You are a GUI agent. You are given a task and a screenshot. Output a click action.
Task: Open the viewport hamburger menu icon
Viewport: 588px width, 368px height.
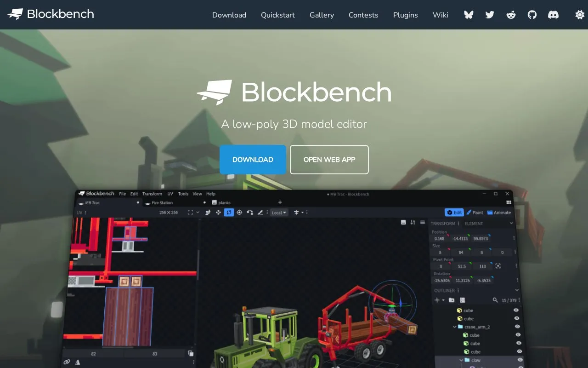coord(423,222)
